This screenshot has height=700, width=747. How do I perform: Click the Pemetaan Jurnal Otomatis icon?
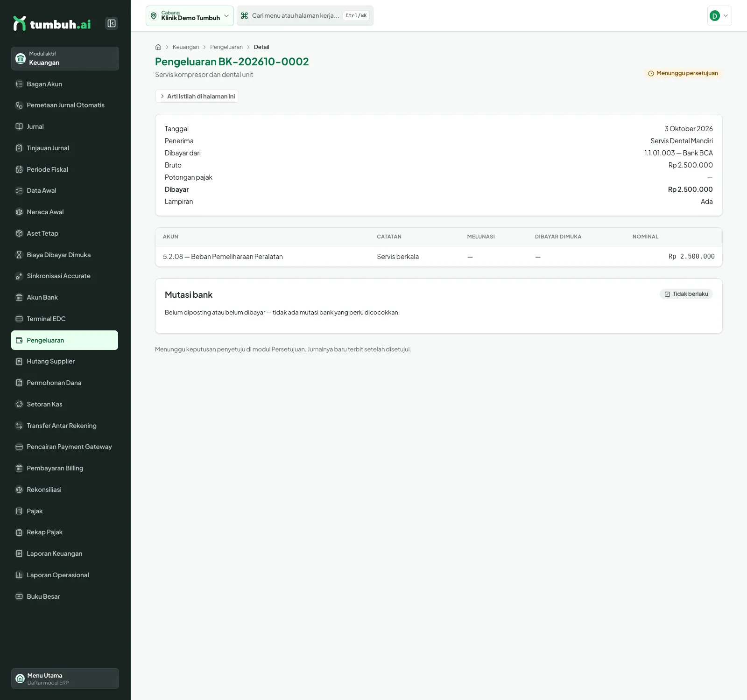(x=19, y=105)
